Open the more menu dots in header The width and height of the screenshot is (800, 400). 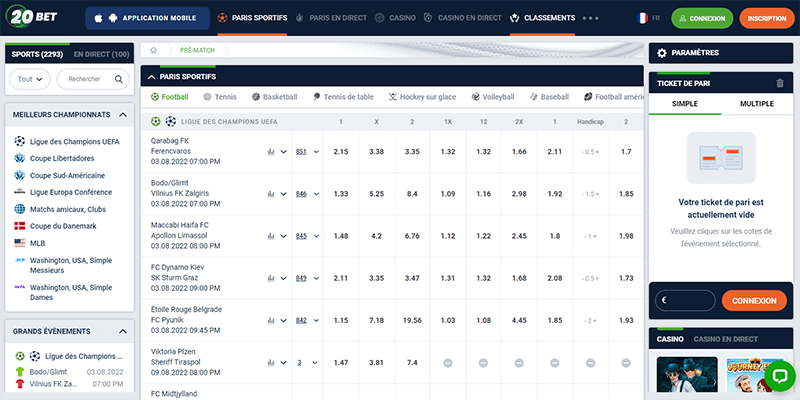tap(590, 18)
